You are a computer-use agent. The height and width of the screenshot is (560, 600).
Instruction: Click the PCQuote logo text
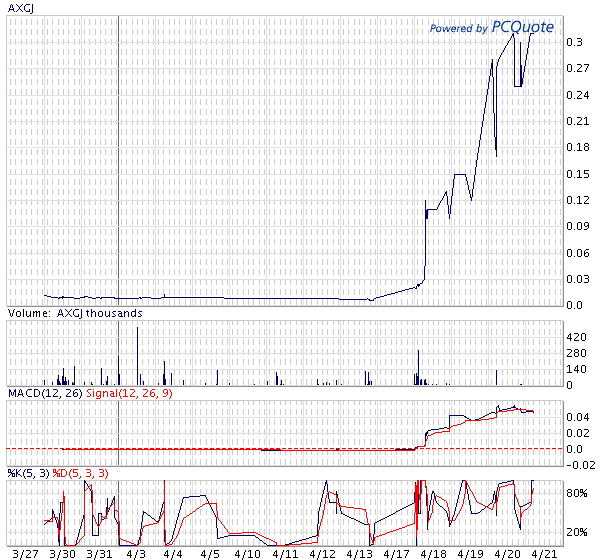point(522,27)
